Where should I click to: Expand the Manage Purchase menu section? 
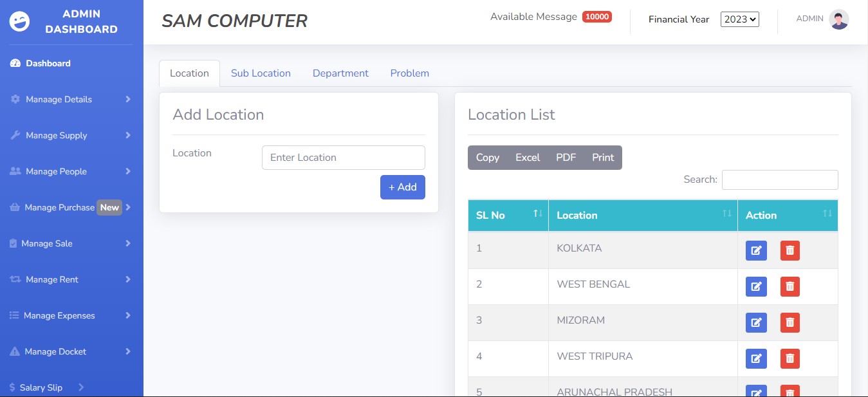click(x=71, y=207)
